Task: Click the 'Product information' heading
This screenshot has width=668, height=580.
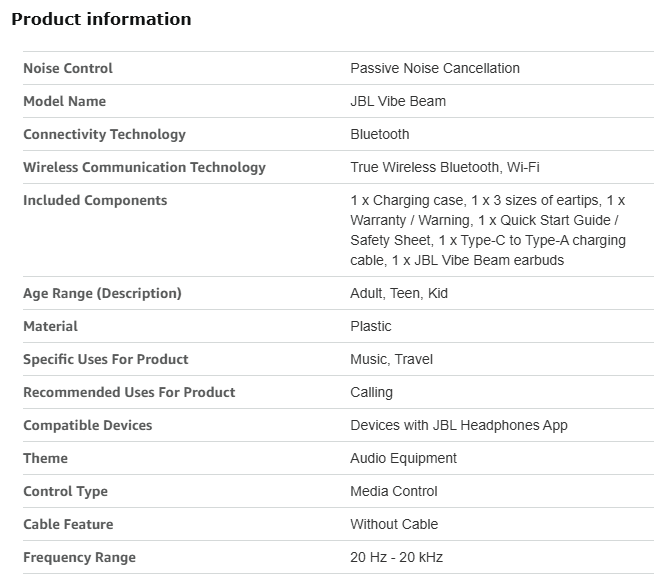Action: [101, 19]
